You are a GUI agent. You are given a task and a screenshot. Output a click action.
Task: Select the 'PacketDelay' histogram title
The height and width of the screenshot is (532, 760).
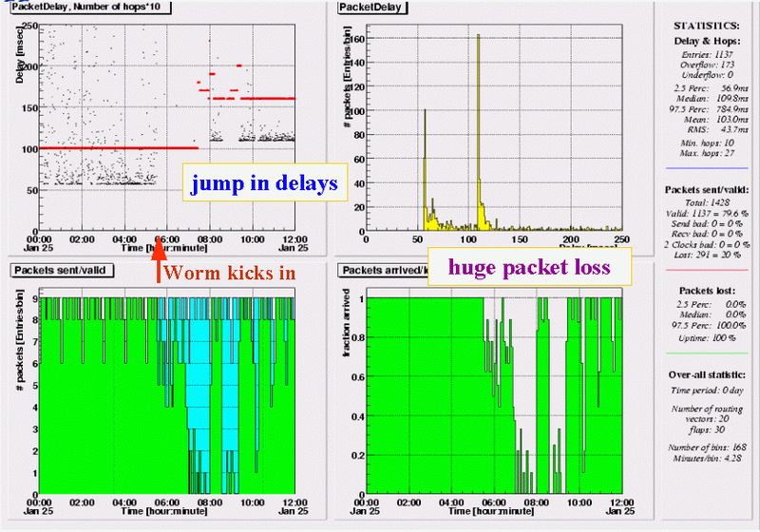click(x=371, y=9)
